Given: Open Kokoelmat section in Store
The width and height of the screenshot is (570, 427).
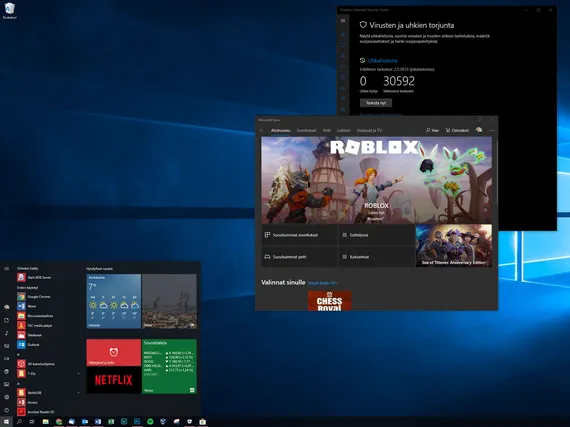Looking at the screenshot, I should (x=376, y=257).
